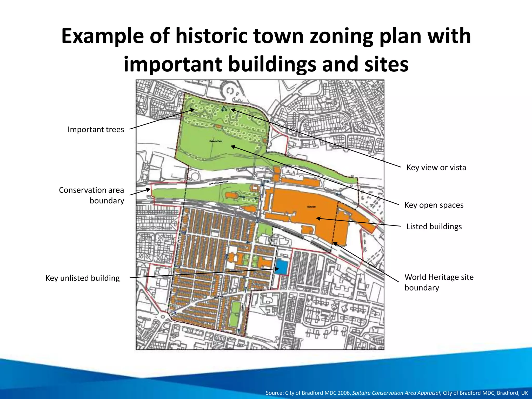532x399 pixels.
Task: Click the small green sports field rectangle
Action: 235,314
